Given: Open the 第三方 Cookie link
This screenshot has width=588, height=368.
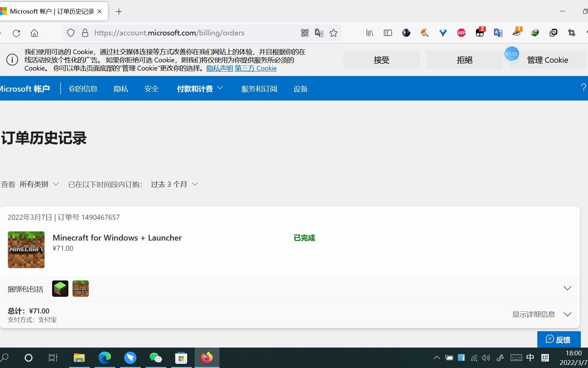Looking at the screenshot, I should point(256,68).
